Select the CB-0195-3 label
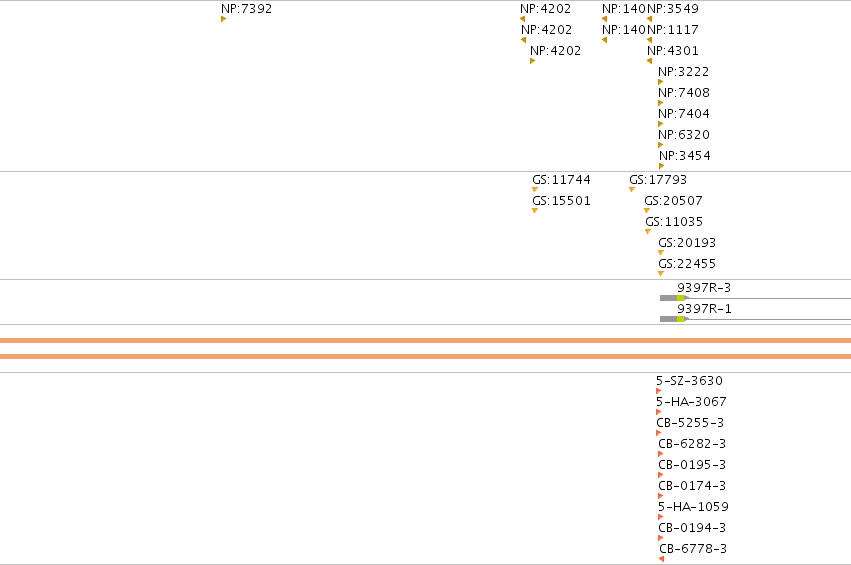Image resolution: width=851 pixels, height=565 pixels. click(x=692, y=465)
